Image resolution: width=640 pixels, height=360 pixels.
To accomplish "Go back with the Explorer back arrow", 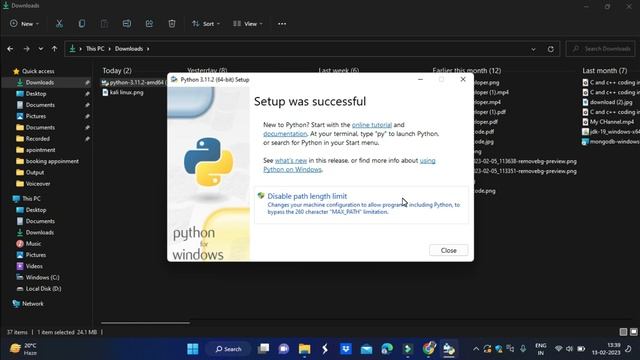I will (x=10, y=49).
